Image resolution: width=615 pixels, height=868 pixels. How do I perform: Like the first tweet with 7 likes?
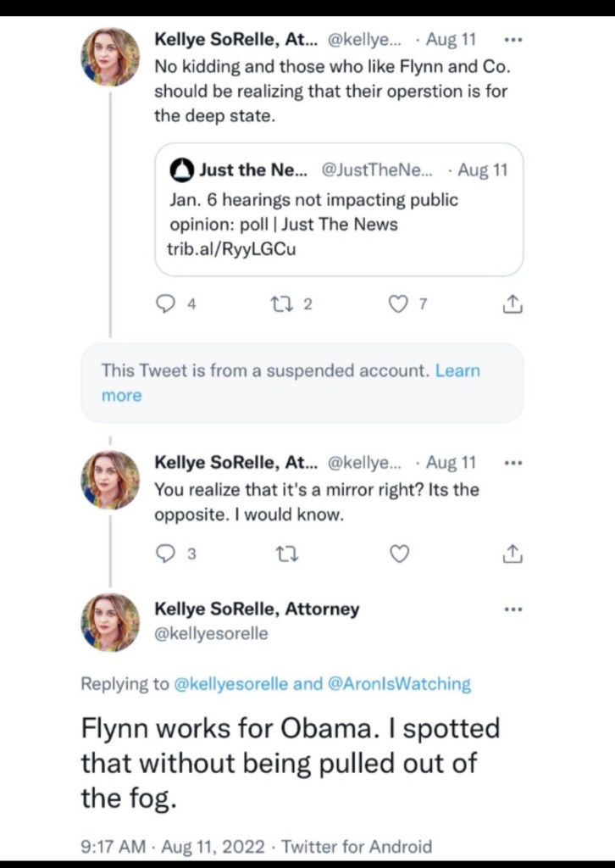pos(397,305)
